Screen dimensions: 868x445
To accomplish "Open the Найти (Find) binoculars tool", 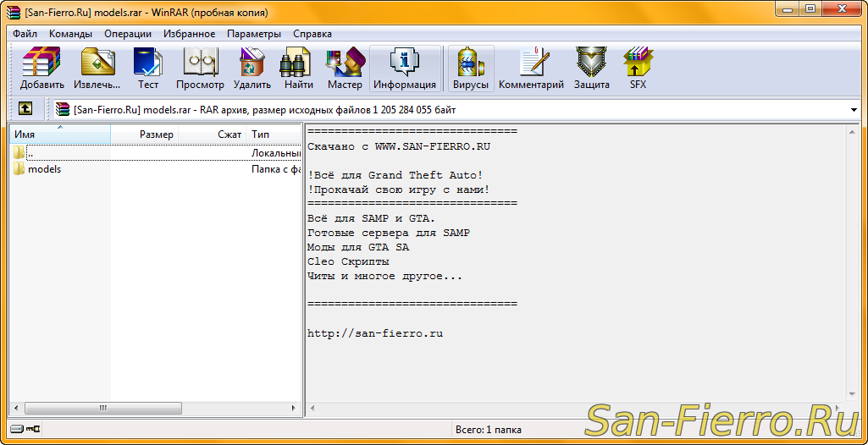I will click(x=299, y=68).
